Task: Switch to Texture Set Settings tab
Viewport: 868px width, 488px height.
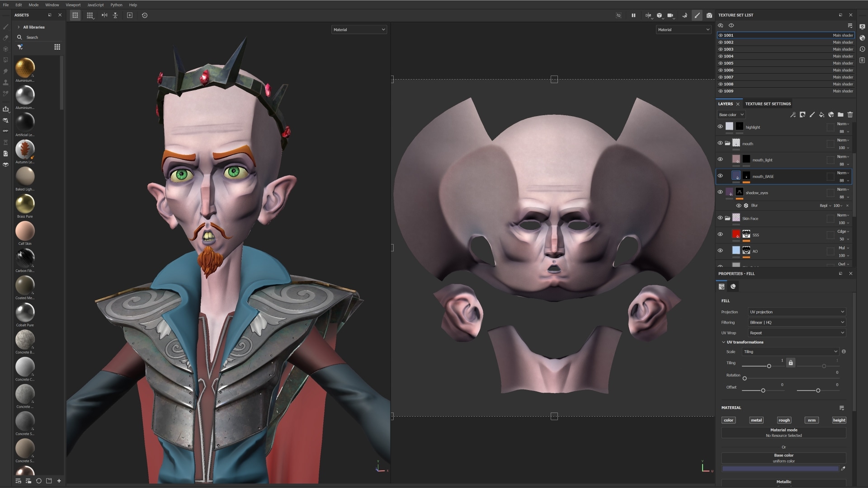Action: [x=768, y=104]
